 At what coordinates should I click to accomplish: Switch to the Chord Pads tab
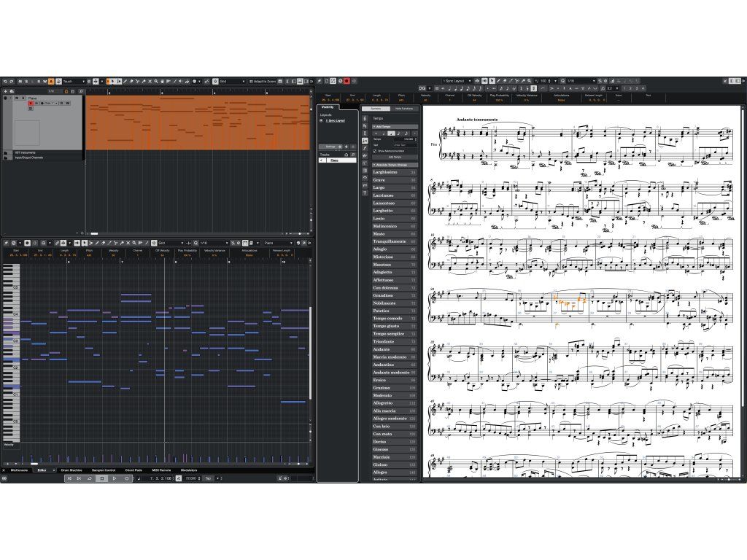click(x=133, y=470)
